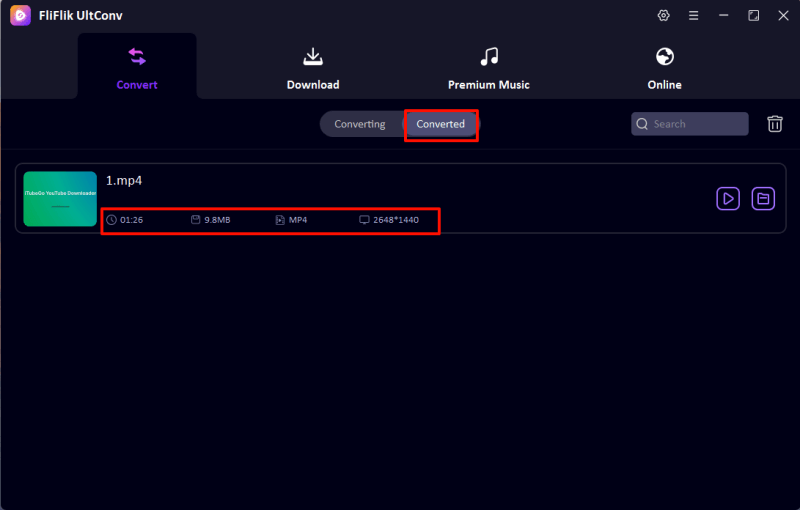Screen dimensions: 800x510
Task: Click the 2648*1440 resolution icon
Action: (364, 219)
